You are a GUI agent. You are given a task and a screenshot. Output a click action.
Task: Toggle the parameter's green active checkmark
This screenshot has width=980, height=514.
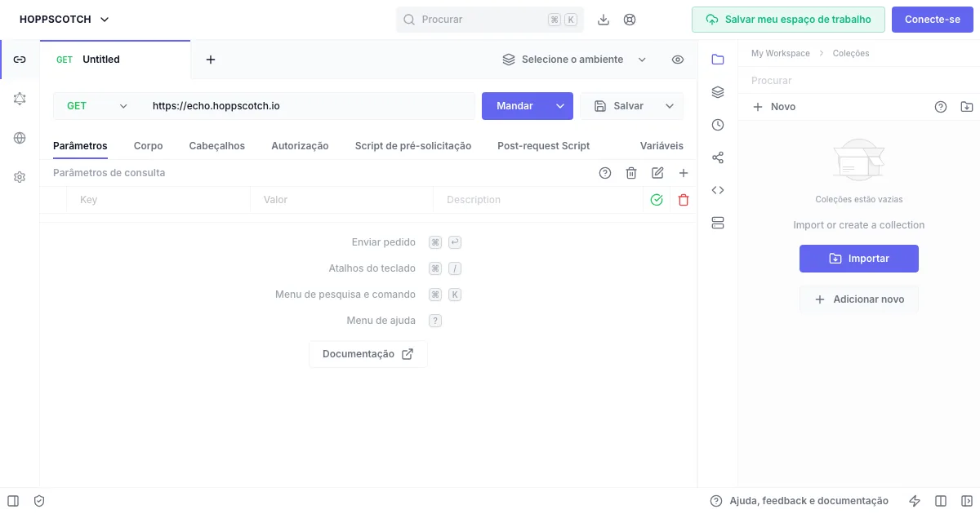click(657, 200)
